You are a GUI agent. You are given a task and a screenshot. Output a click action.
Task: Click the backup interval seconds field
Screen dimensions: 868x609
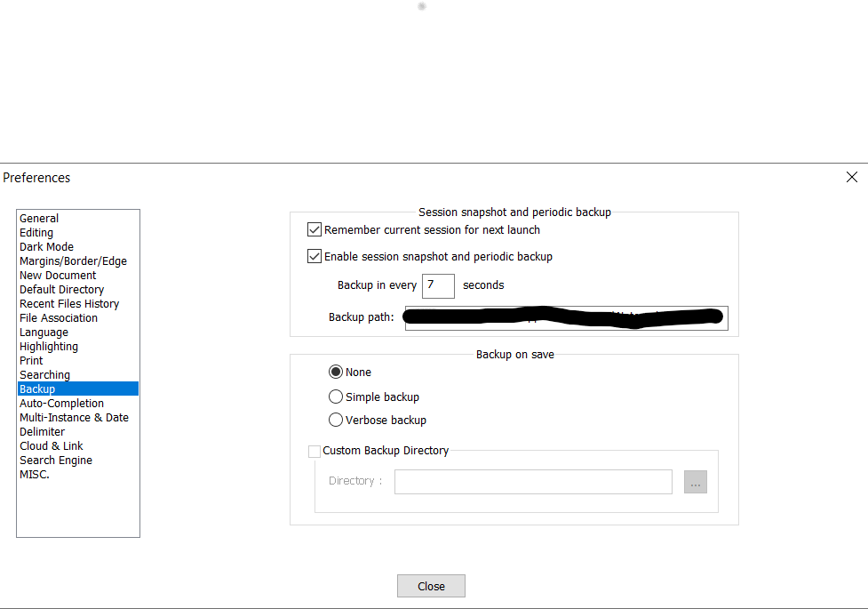pos(437,285)
